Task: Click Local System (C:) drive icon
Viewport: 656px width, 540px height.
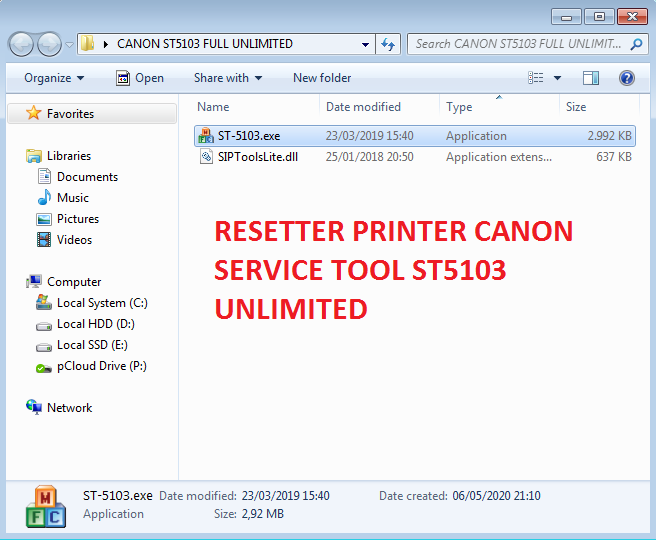Action: (x=44, y=302)
